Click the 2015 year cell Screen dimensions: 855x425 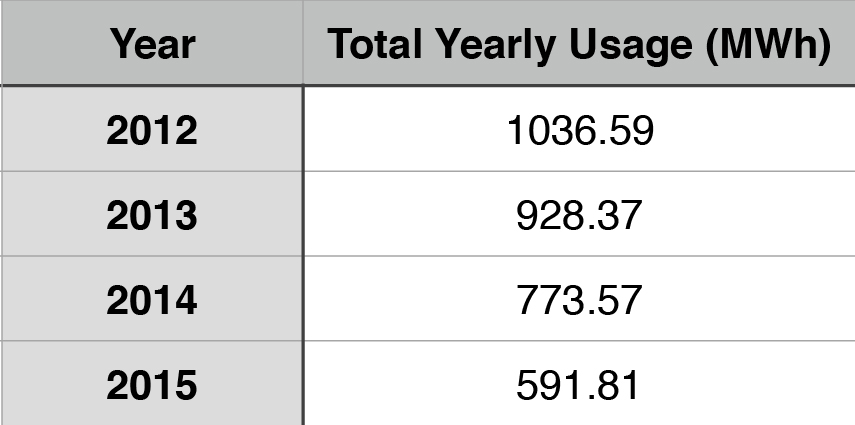(152, 385)
